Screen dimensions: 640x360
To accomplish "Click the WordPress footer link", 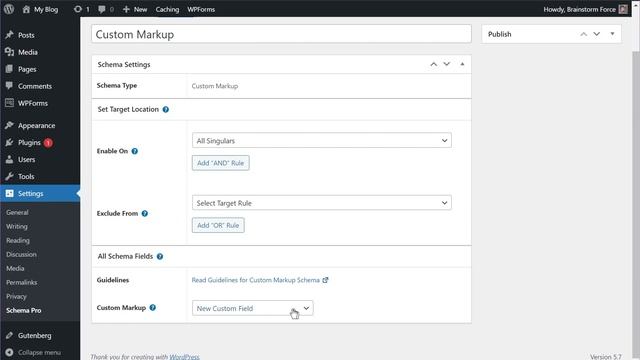I will [184, 357].
